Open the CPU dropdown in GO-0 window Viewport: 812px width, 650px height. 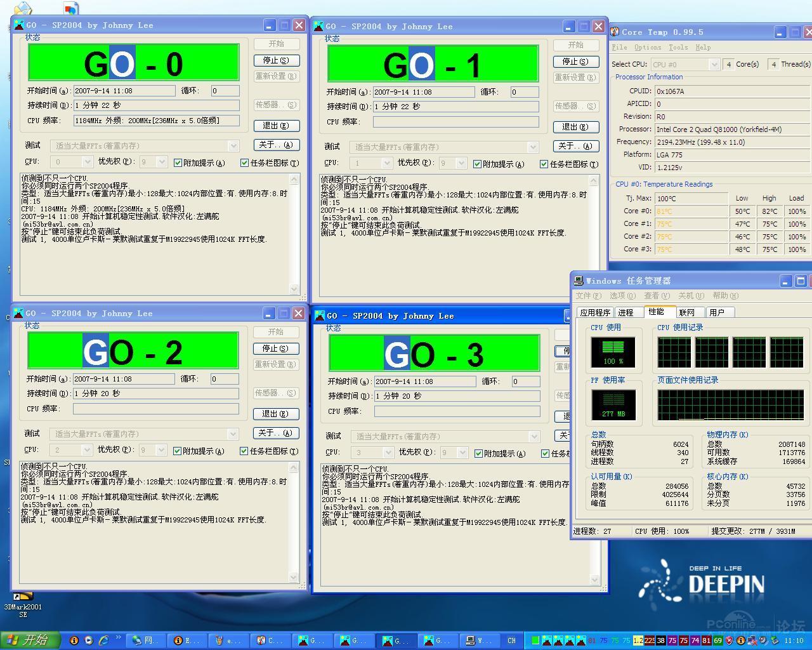click(x=87, y=162)
